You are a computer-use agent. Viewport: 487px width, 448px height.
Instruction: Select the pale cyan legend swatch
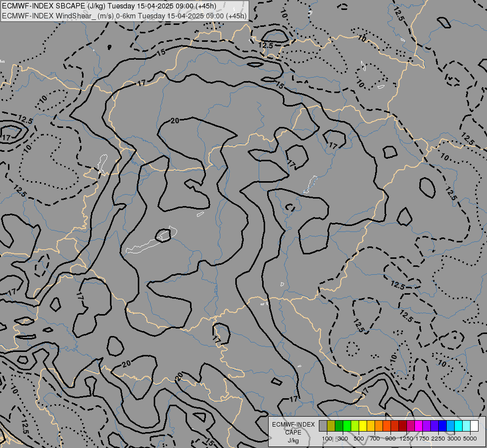(467, 426)
